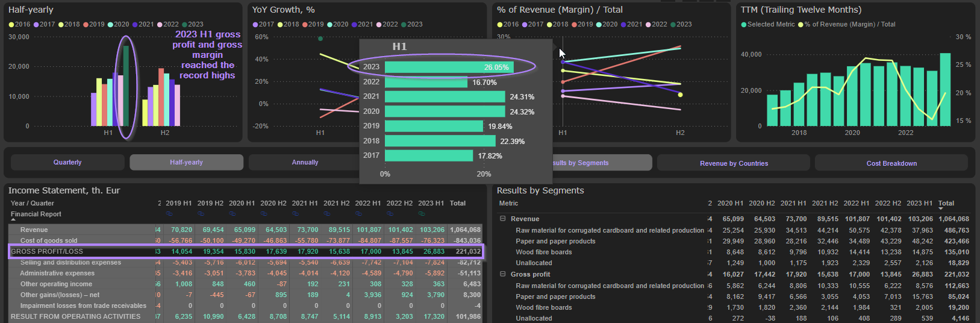Click the Half-yearly period button

pyautogui.click(x=186, y=162)
